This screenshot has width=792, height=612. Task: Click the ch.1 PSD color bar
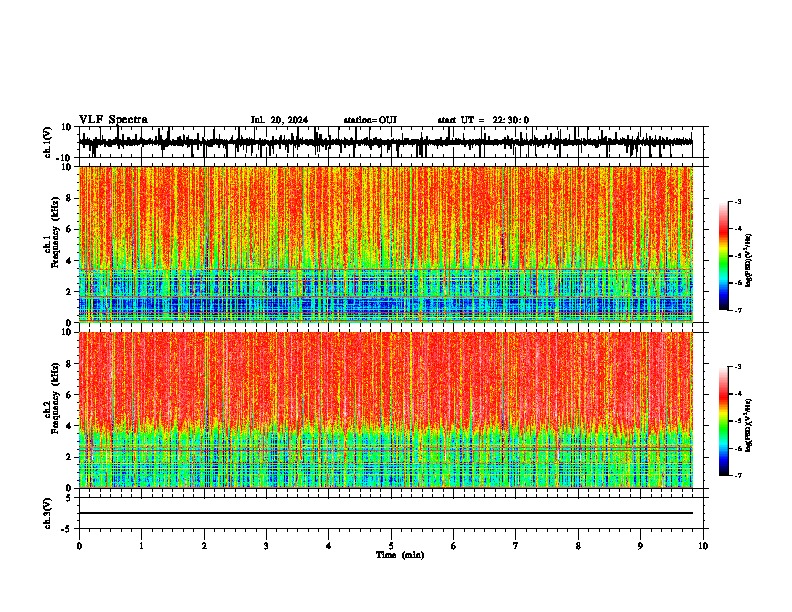723,256
